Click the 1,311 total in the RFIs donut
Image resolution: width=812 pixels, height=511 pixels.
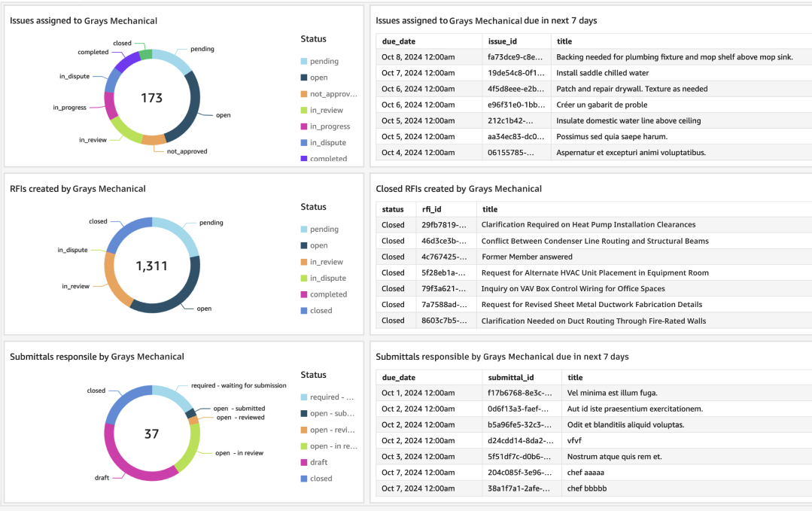click(x=152, y=266)
